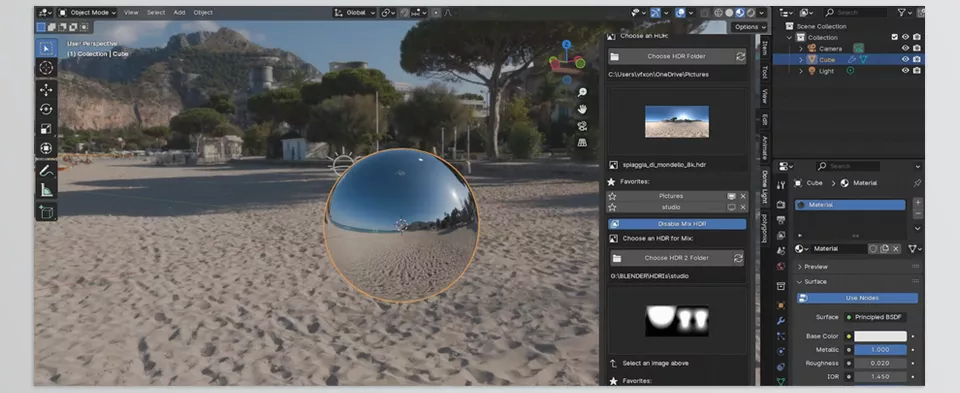Switch perspective/orthographic grid icon
This screenshot has height=393, width=960.
pyautogui.click(x=582, y=142)
